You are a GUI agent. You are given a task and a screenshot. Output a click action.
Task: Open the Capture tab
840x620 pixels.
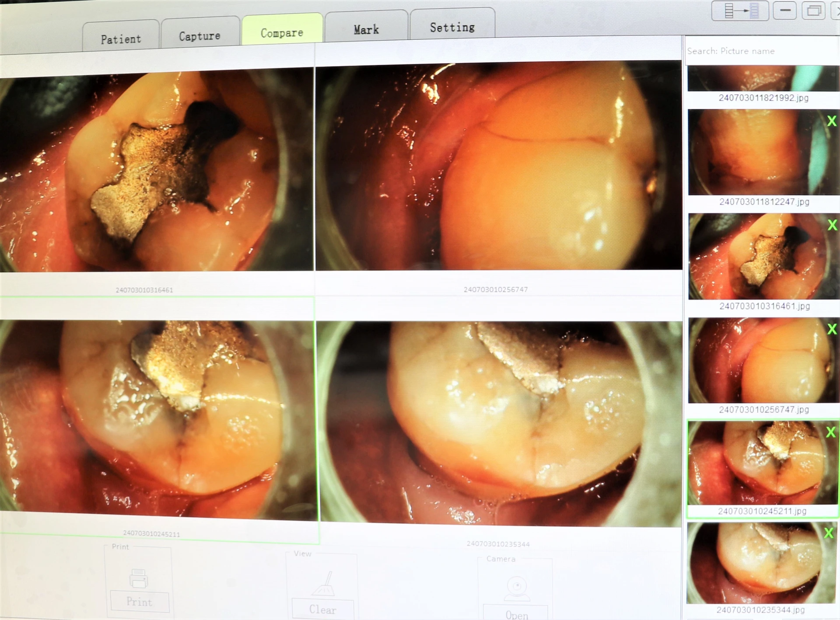coord(199,36)
